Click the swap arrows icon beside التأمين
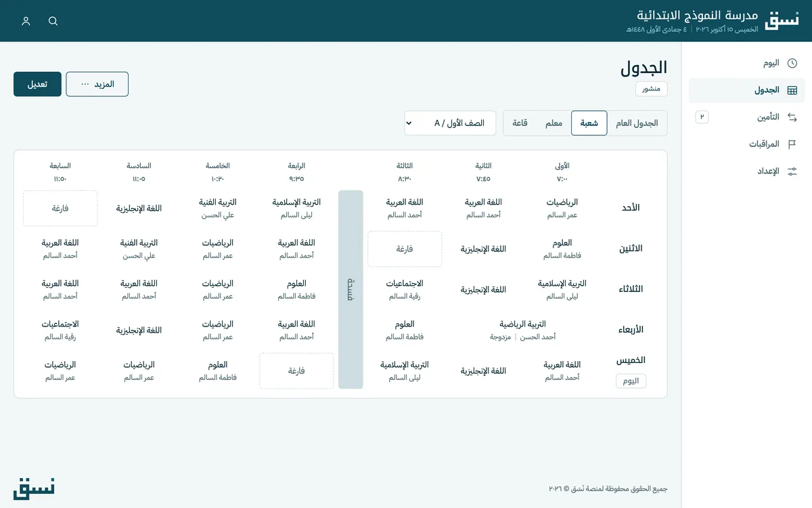Image resolution: width=812 pixels, height=508 pixels. (x=792, y=117)
